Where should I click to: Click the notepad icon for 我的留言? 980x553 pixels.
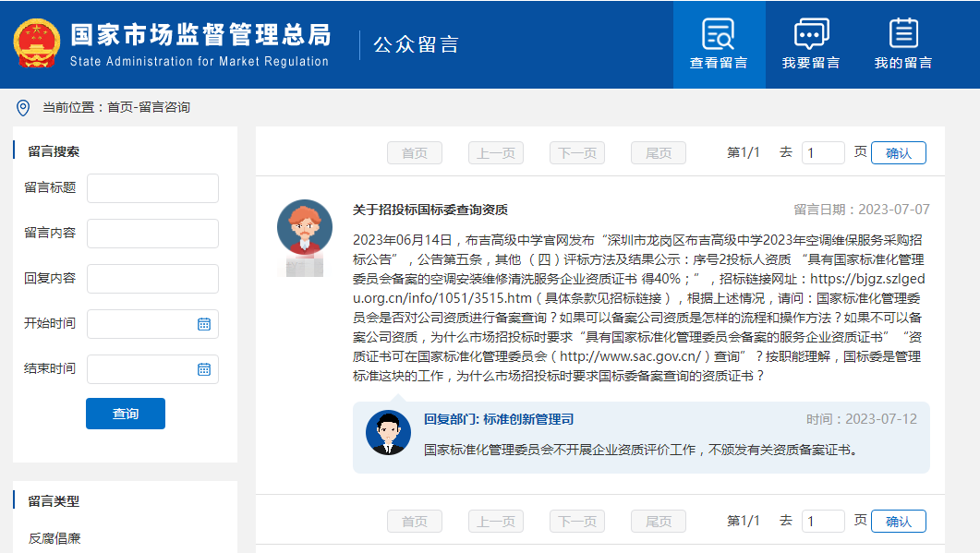tap(903, 33)
